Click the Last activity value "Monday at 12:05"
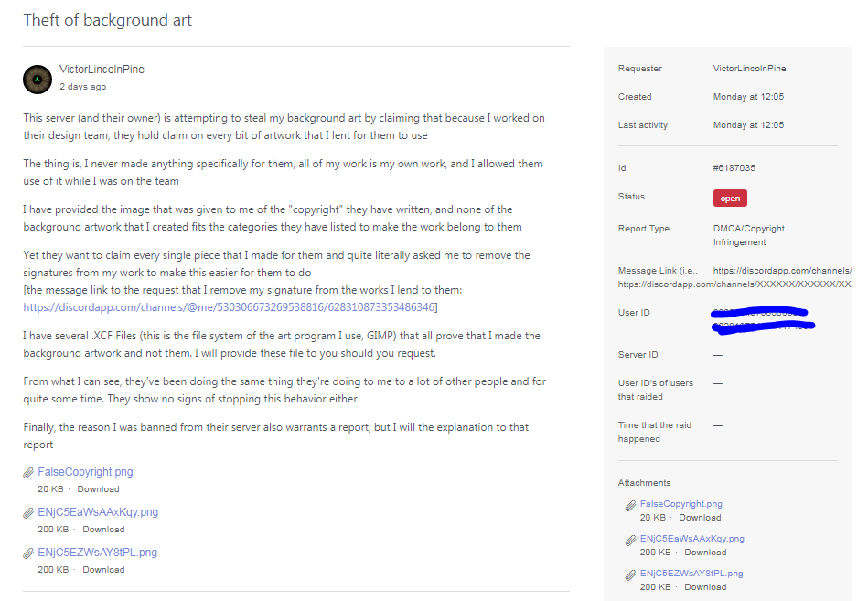Viewport: 868px width, 601px height. coord(748,125)
